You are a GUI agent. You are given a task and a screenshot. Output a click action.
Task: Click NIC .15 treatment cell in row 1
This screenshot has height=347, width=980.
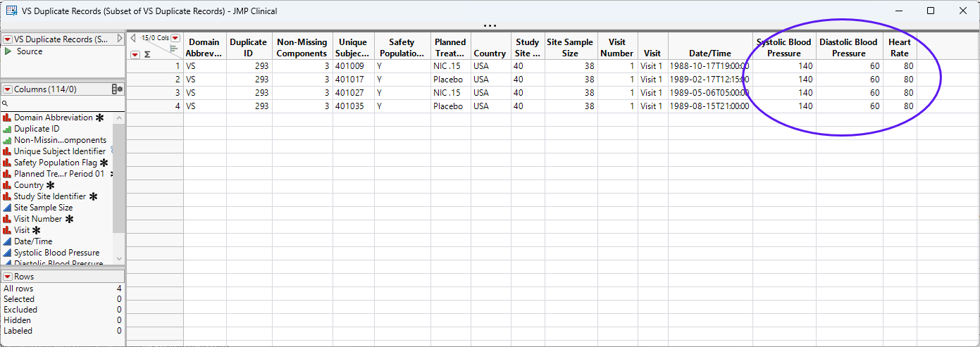pos(450,66)
